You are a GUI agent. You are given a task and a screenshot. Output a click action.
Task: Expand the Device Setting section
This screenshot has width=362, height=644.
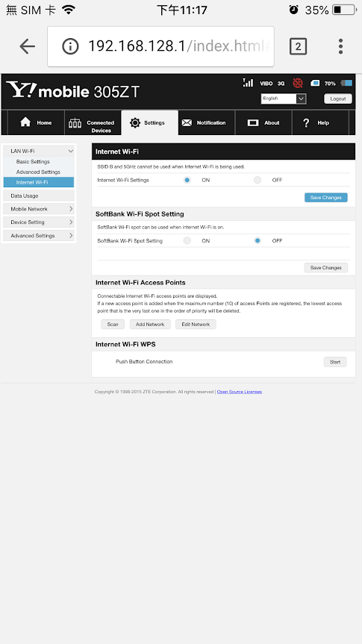(x=39, y=222)
